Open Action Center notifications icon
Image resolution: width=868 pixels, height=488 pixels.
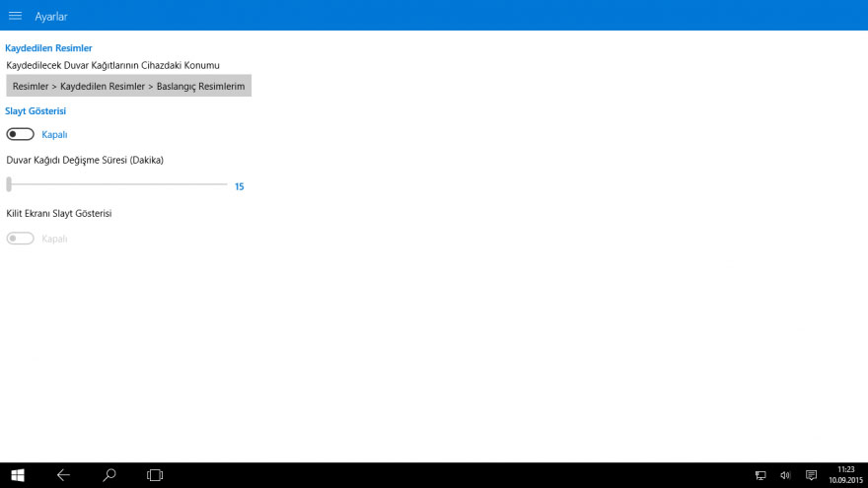pyautogui.click(x=811, y=475)
